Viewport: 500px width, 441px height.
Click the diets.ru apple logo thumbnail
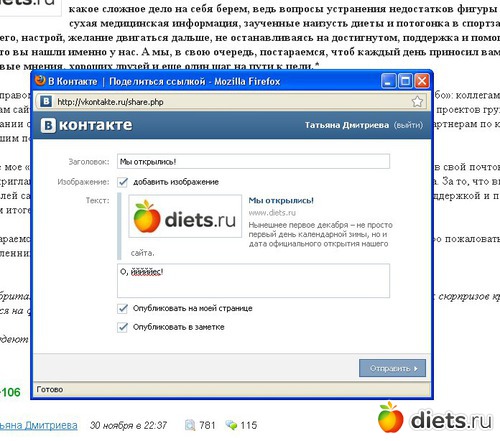point(185,216)
